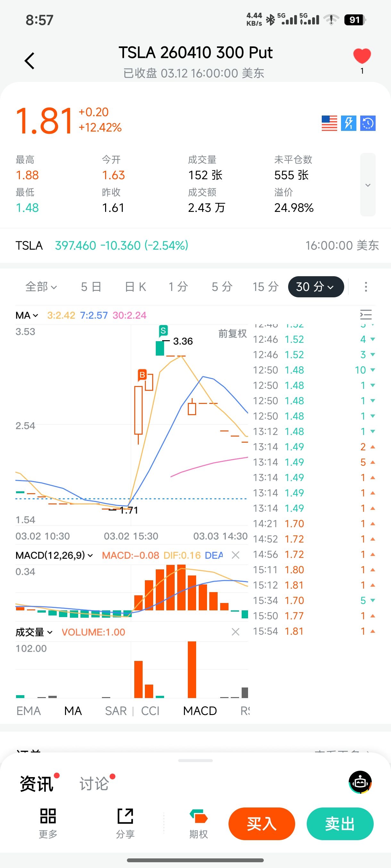
Task: Tap the blue lightning quote icon
Action: point(348,123)
